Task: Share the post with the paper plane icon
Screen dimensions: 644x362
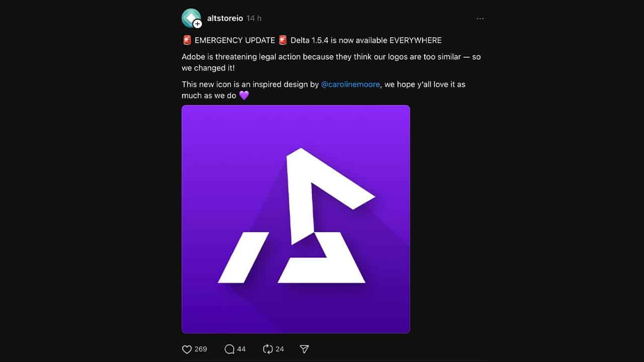Action: (303, 348)
